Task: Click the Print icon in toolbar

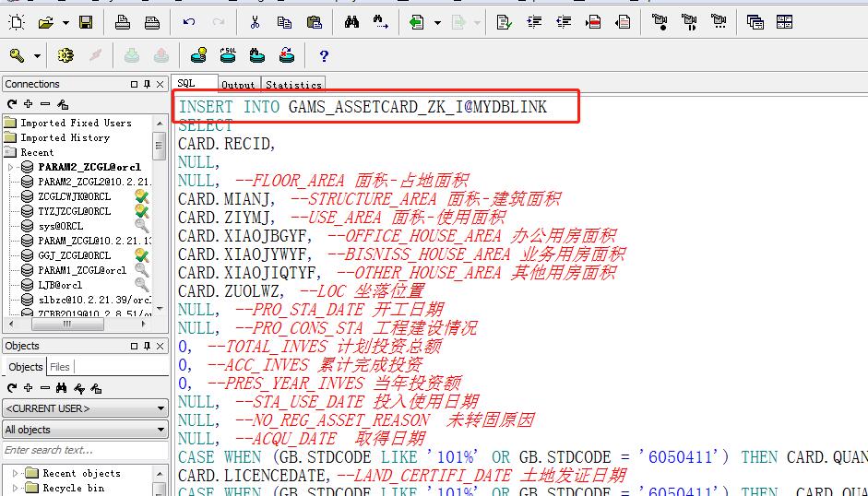Action: point(123,22)
